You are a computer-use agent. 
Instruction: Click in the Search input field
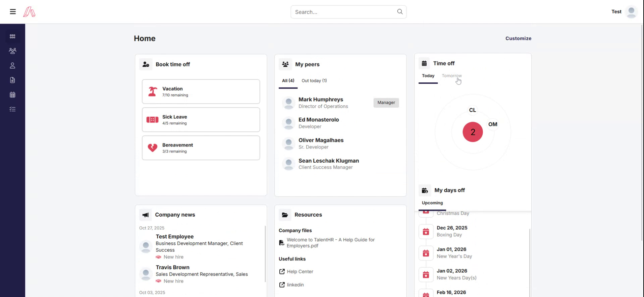point(348,12)
